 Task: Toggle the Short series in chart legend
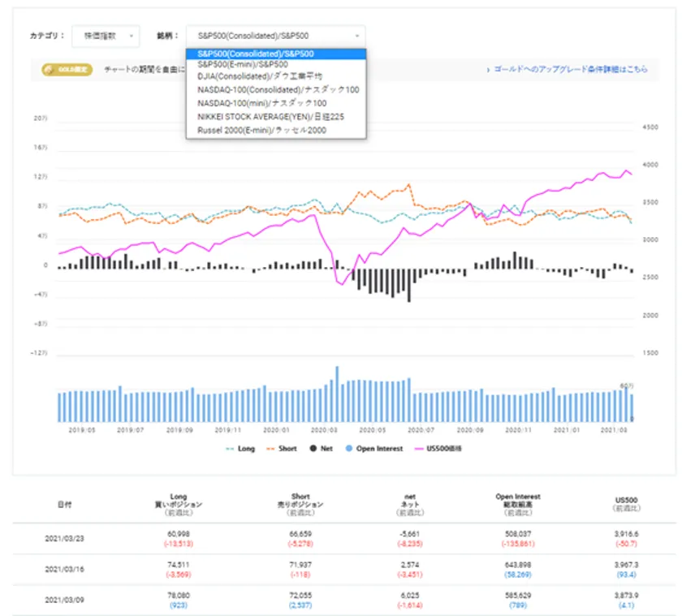coord(281,448)
